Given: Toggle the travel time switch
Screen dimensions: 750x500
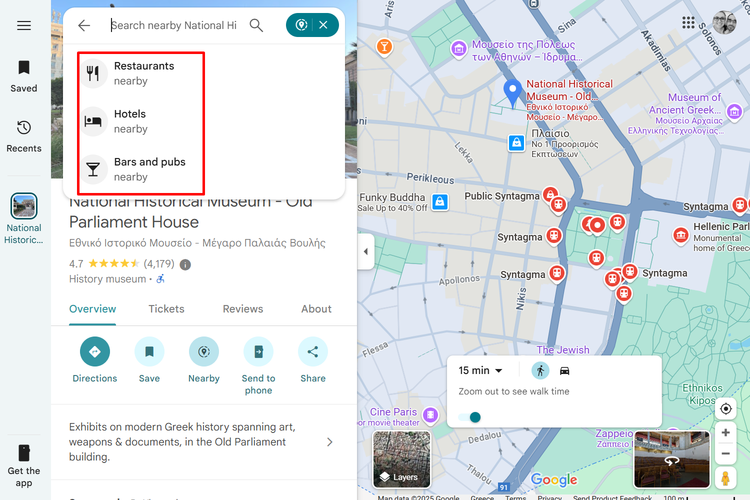Looking at the screenshot, I should [x=470, y=417].
